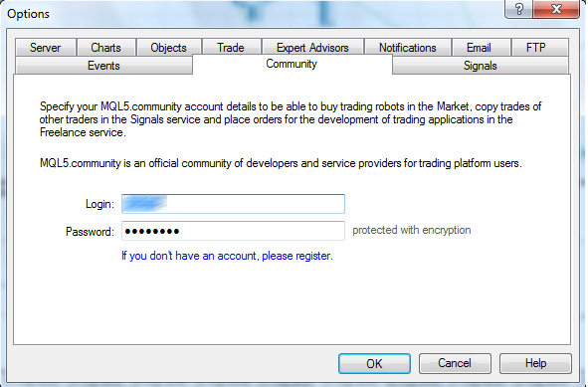This screenshot has width=588, height=387.
Task: Select the Objects tab
Action: (169, 48)
